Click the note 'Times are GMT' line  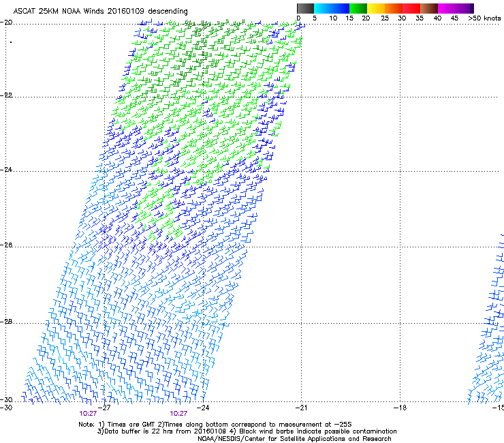point(215,425)
